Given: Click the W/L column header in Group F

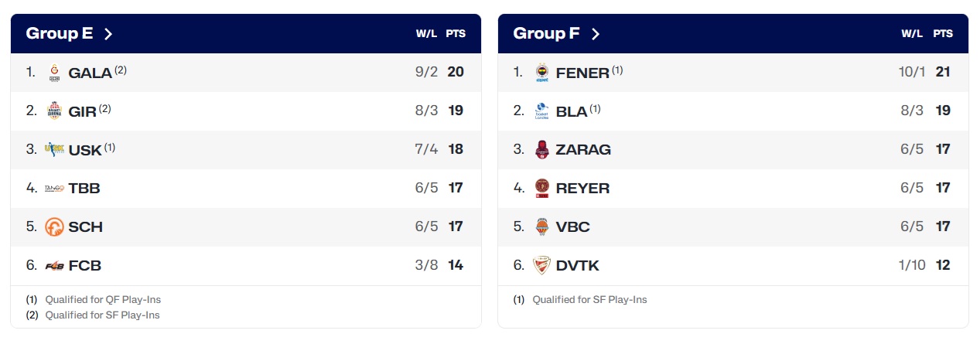Looking at the screenshot, I should 912,34.
